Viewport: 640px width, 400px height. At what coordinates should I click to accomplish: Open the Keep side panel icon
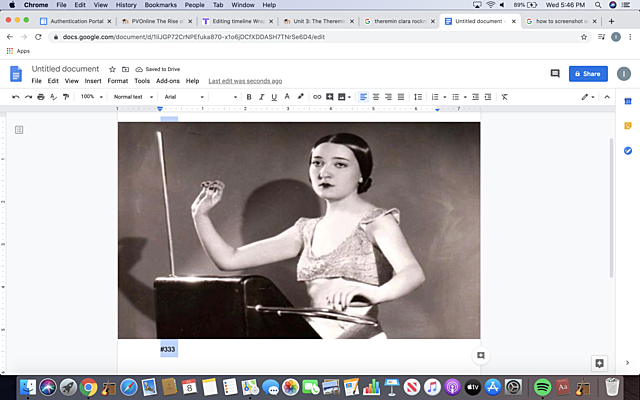628,126
